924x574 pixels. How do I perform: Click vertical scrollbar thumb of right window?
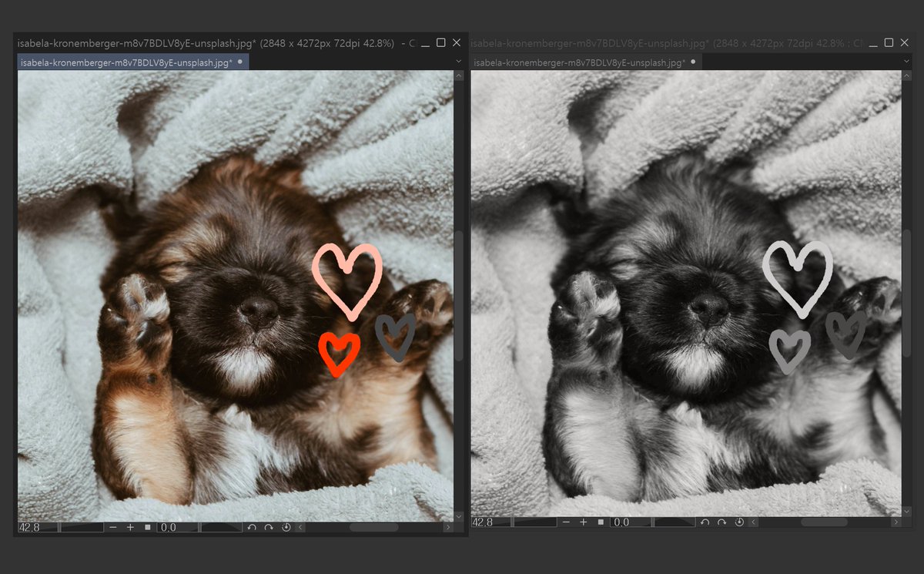(907, 293)
